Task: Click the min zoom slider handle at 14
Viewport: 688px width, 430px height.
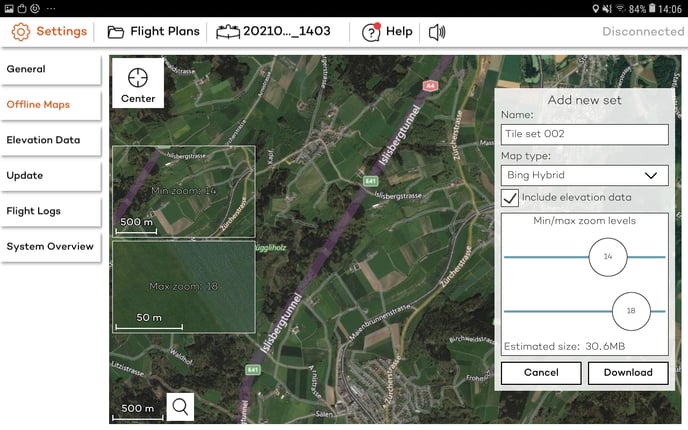Action: pos(608,257)
